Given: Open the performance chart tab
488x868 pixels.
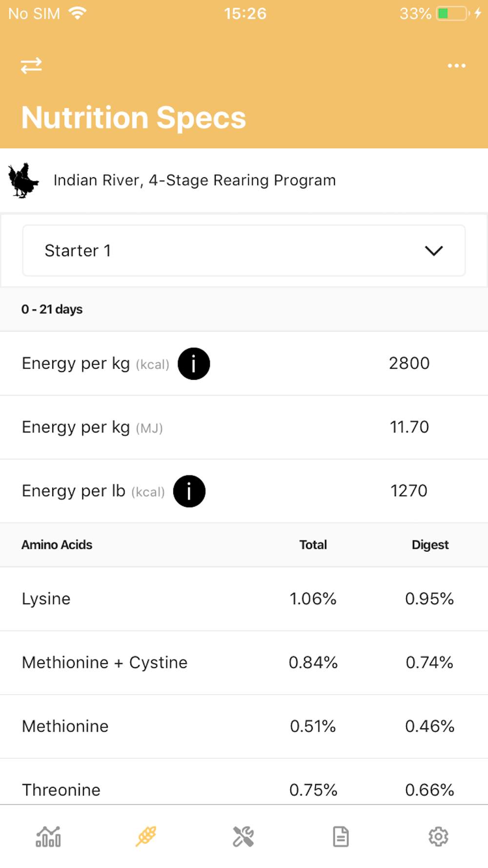Looking at the screenshot, I should [x=48, y=836].
